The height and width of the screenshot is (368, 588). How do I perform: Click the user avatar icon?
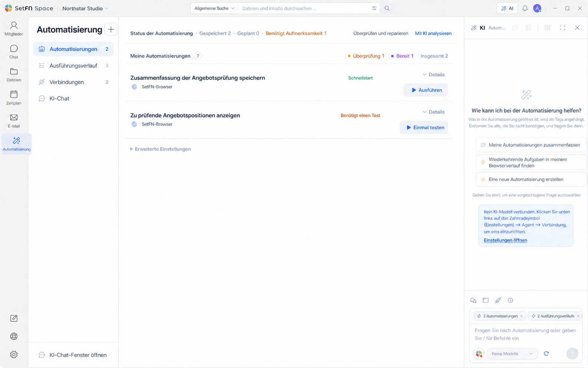coord(537,8)
